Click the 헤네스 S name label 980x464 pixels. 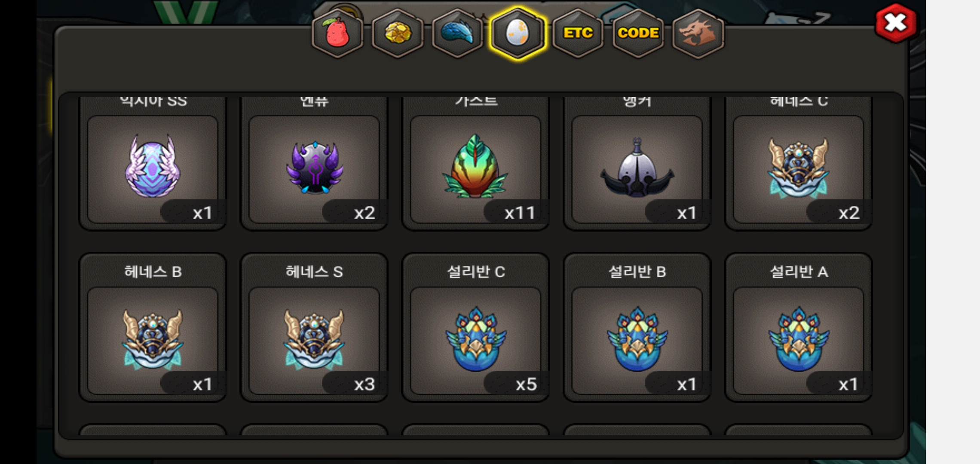pyautogui.click(x=314, y=272)
